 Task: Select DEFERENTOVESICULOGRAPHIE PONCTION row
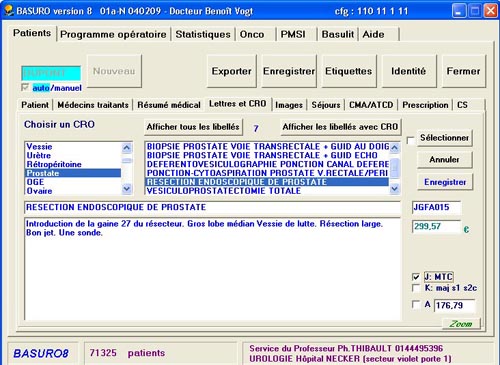267,164
